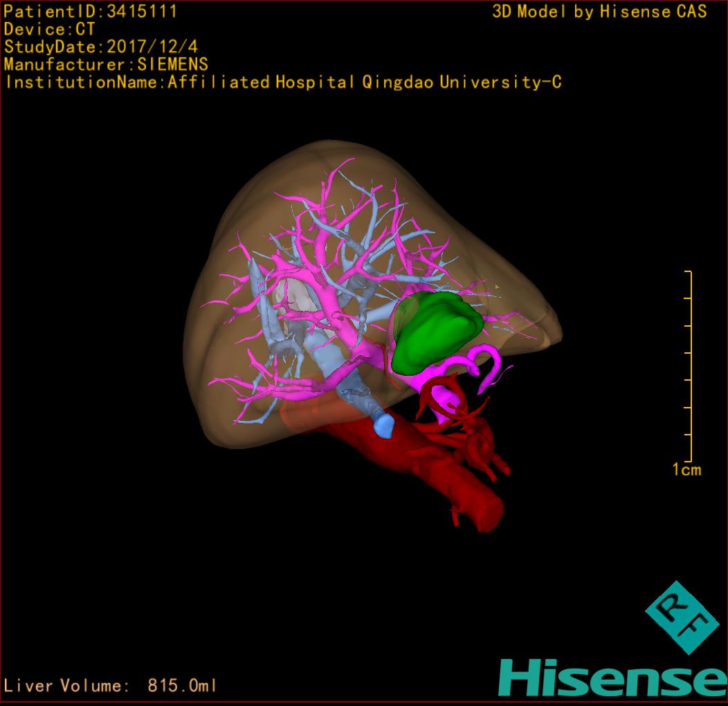Click the PatientID:3415111 text
The image size is (728, 706).
coord(91,11)
